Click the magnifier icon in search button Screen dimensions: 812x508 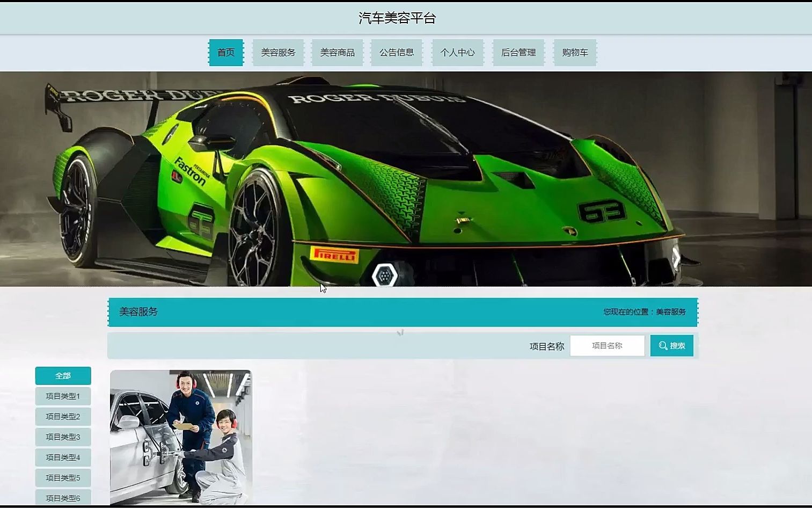pos(663,346)
